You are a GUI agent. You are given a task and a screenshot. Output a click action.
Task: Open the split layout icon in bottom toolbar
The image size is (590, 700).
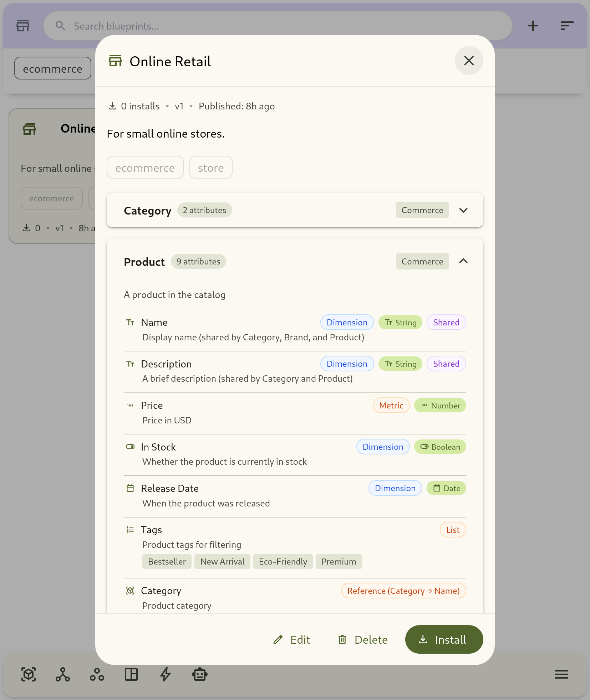131,674
